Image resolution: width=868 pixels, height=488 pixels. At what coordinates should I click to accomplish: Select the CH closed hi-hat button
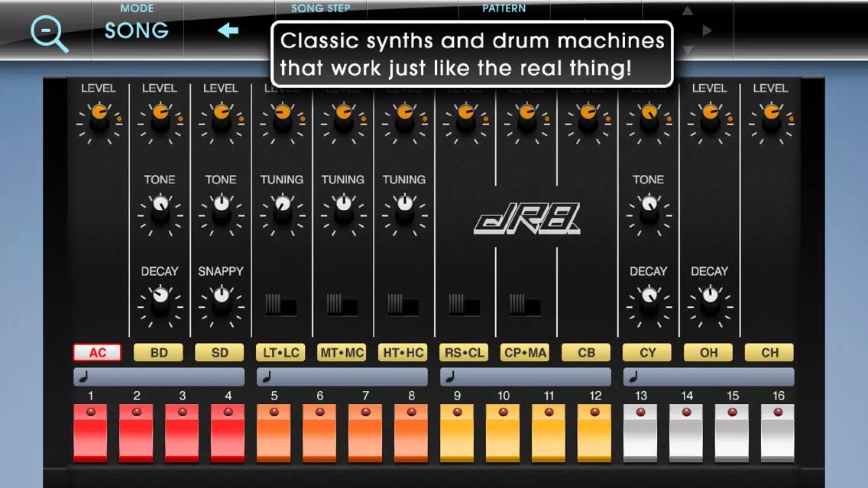click(x=769, y=353)
